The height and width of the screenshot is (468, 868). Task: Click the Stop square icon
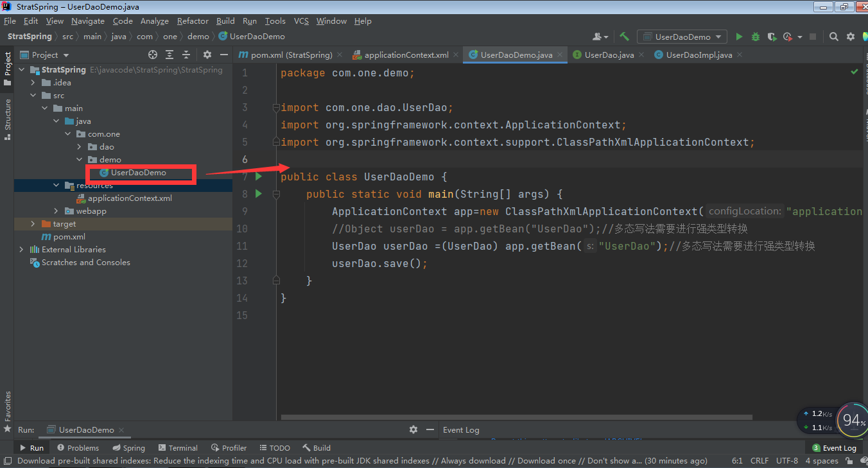point(813,37)
